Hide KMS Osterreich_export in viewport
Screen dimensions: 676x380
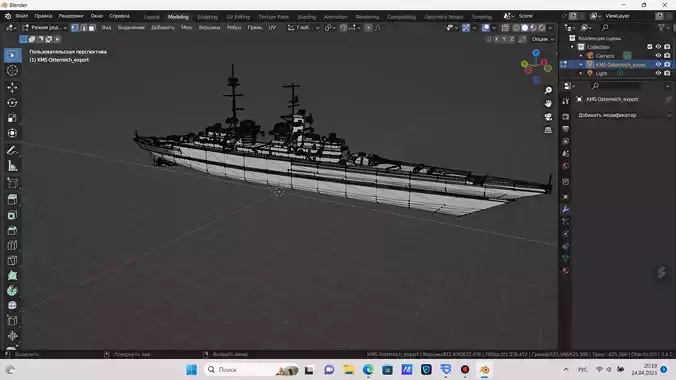[x=658, y=64]
